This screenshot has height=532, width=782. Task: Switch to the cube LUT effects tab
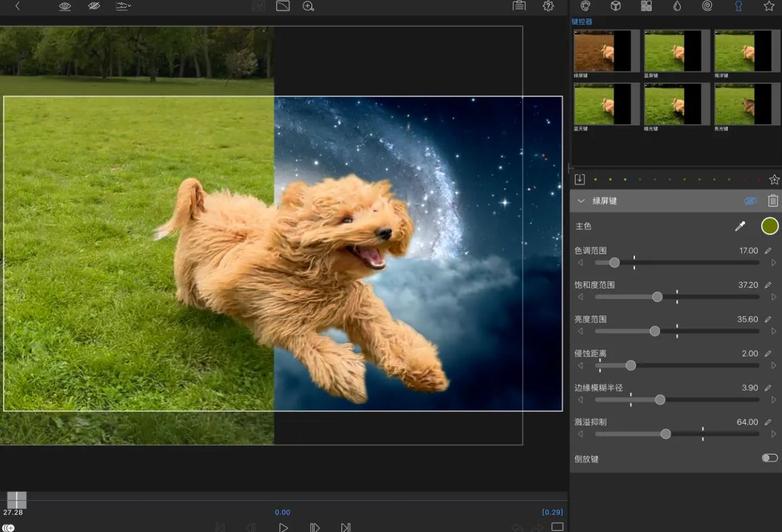pos(616,6)
